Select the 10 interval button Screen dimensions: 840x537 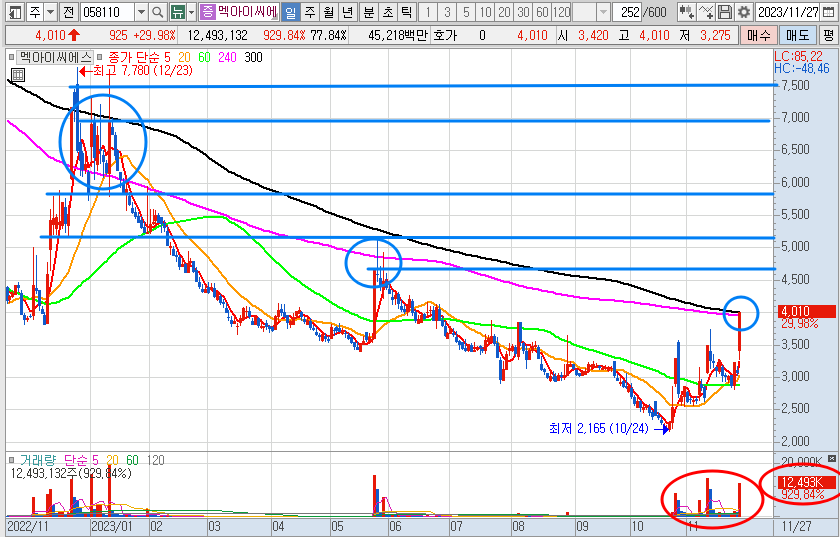[x=485, y=11]
